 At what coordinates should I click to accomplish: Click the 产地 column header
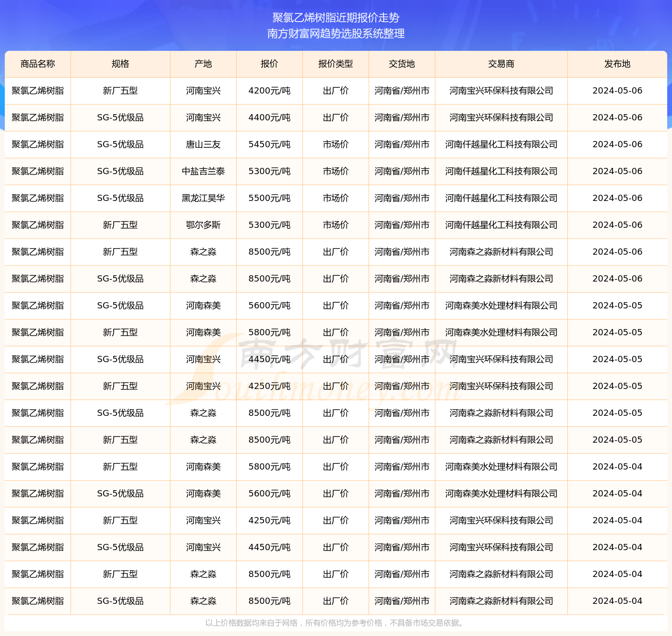pyautogui.click(x=204, y=64)
